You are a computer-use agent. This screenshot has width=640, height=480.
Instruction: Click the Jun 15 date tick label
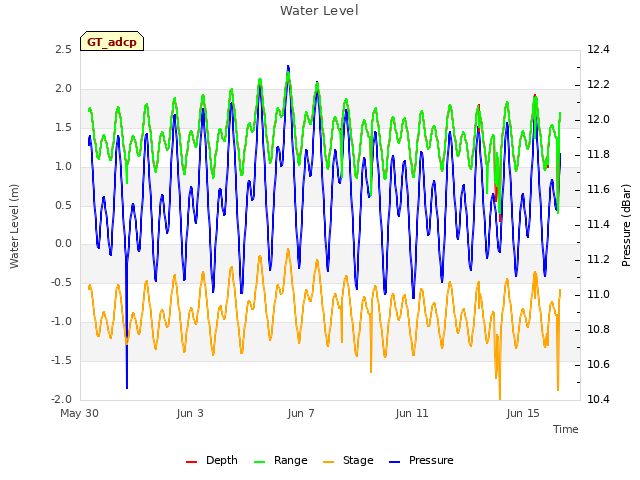523,413
